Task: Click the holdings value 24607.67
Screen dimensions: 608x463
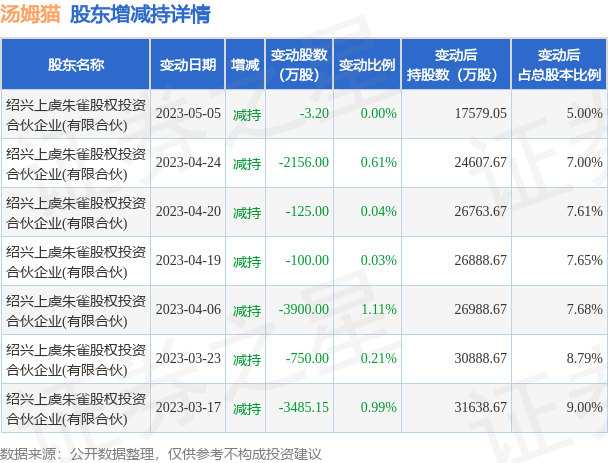Action: click(480, 162)
